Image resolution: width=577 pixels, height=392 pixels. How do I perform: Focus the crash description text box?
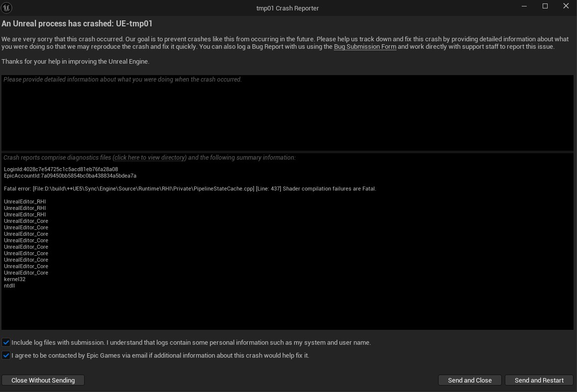pyautogui.click(x=287, y=112)
